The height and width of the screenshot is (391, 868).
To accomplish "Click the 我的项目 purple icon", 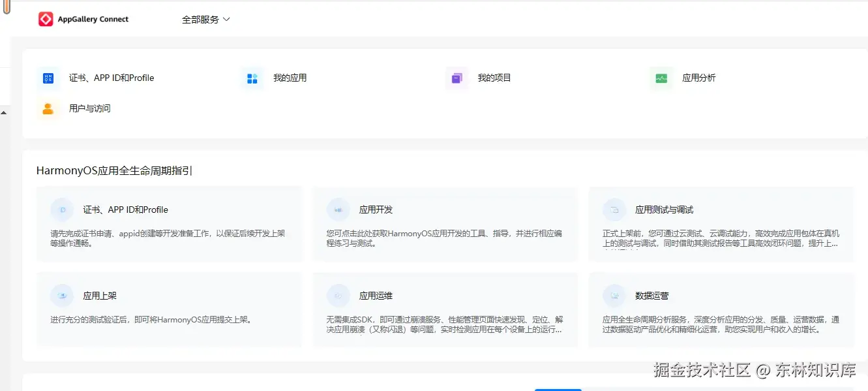I will pos(456,78).
